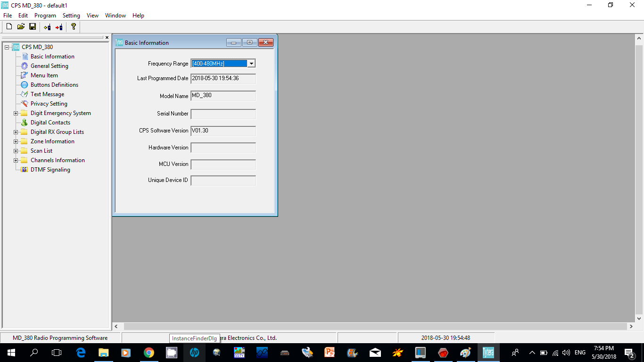This screenshot has height=362, width=644.
Task: Minimize the Basic Information child window
Action: pos(234,42)
